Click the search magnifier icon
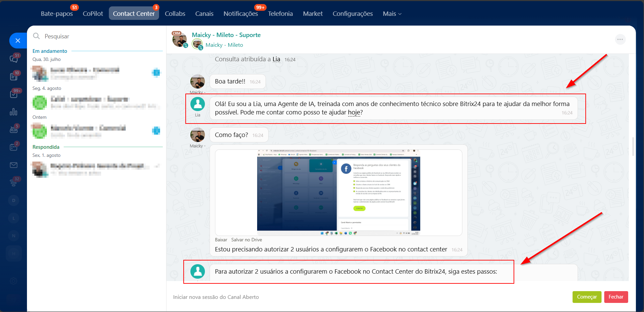Image resolution: width=644 pixels, height=312 pixels. pyautogui.click(x=36, y=36)
